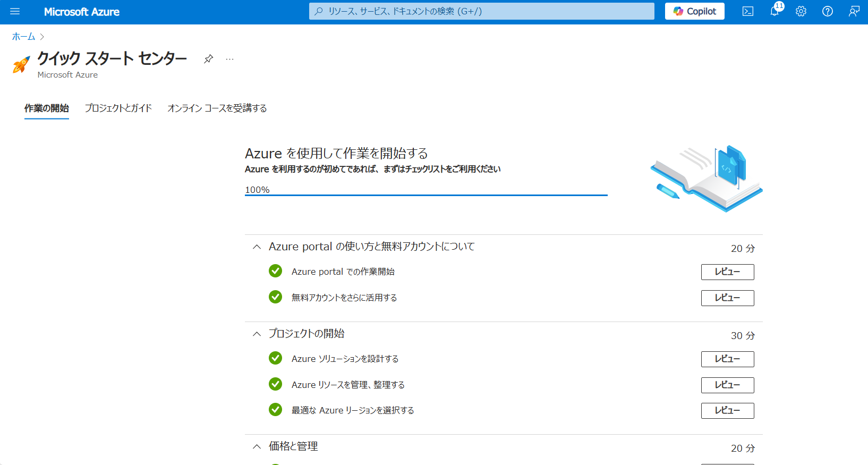This screenshot has height=465, width=868.
Task: Open the feedback icon in header
Action: [854, 11]
